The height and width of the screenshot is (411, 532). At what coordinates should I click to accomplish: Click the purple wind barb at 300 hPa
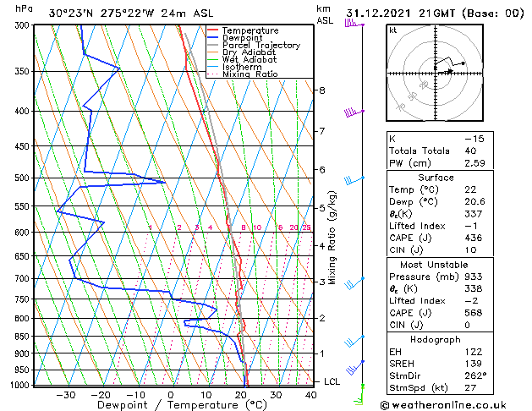(354, 24)
